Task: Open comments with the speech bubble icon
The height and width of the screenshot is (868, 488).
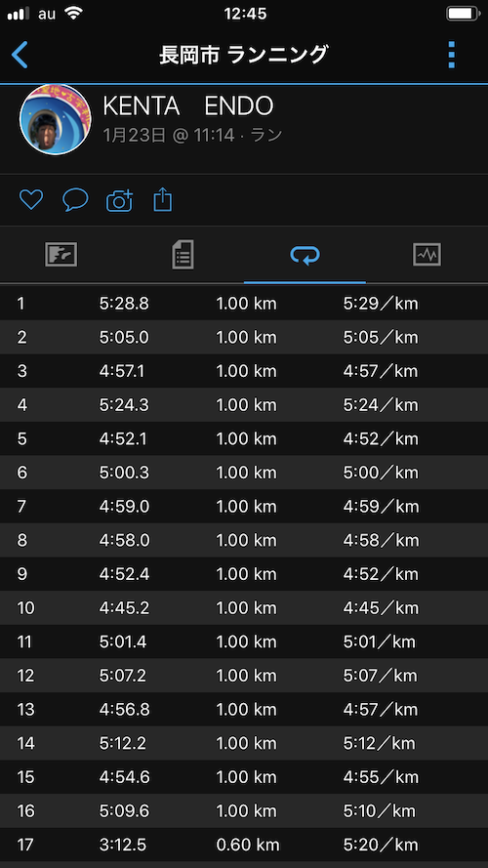Action: [75, 200]
